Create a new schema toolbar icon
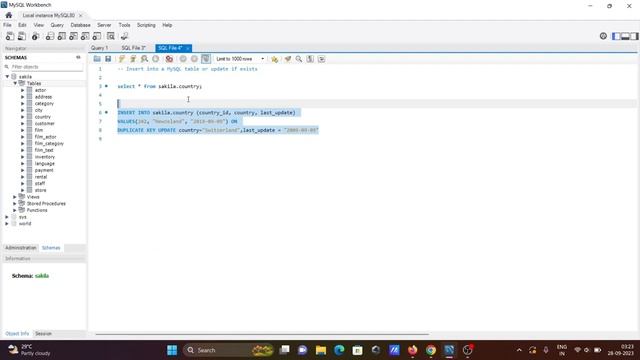 click(x=49, y=36)
